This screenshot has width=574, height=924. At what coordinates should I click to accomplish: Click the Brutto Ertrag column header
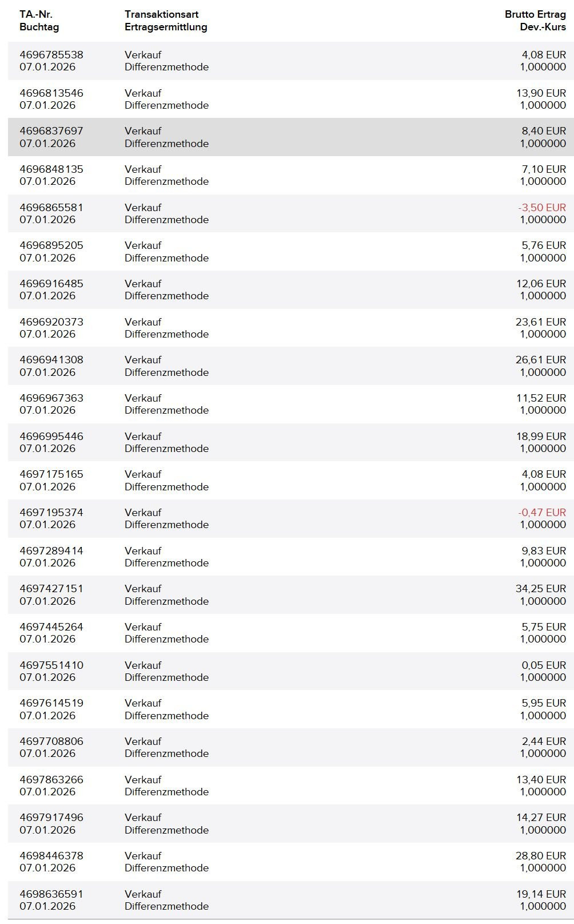click(535, 14)
